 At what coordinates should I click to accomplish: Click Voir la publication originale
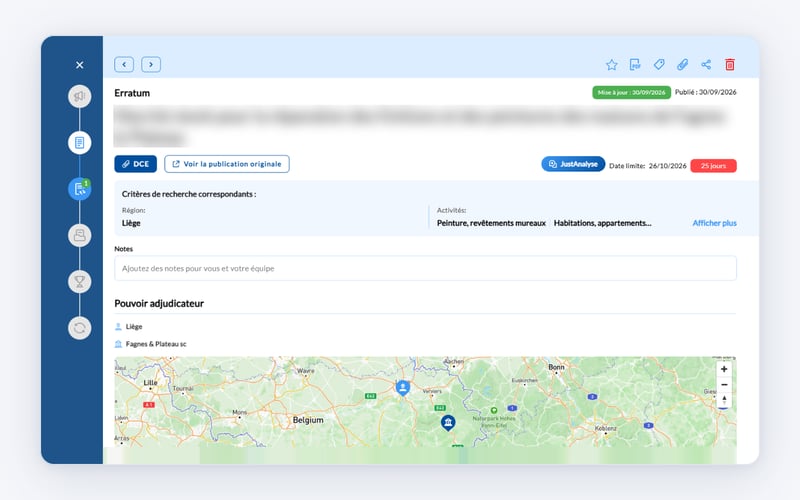click(227, 164)
